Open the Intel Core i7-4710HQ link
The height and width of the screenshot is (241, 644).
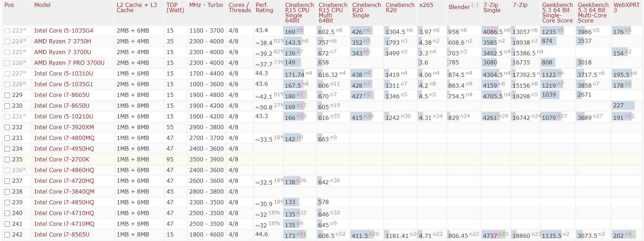click(64, 213)
